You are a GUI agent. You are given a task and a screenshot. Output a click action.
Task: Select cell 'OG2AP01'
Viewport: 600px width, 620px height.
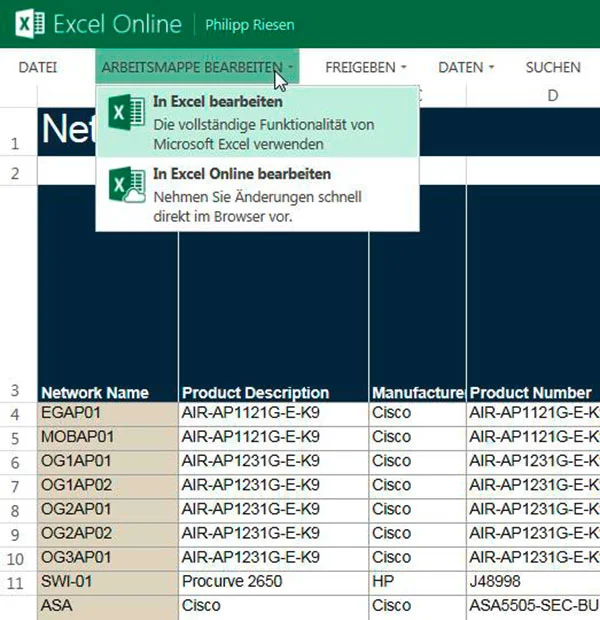tap(108, 510)
